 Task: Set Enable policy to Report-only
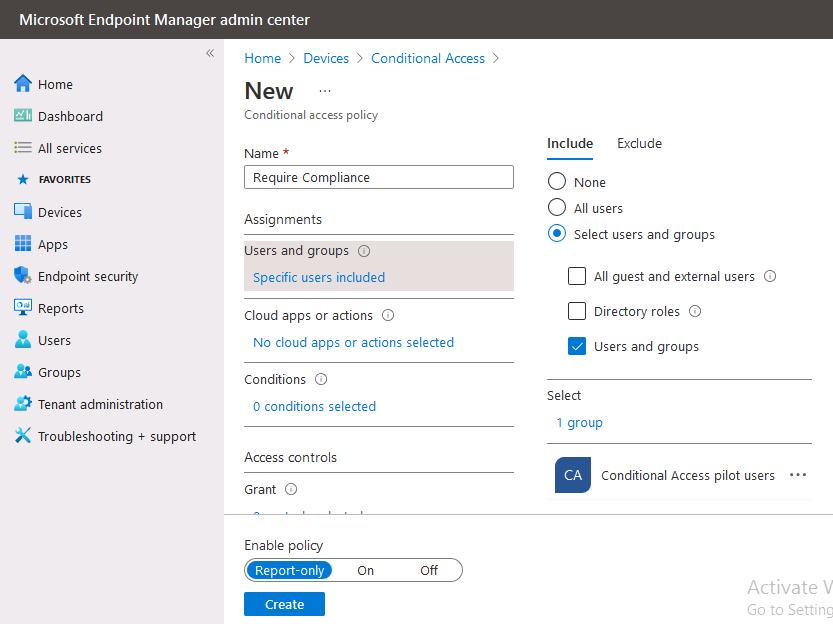[290, 570]
